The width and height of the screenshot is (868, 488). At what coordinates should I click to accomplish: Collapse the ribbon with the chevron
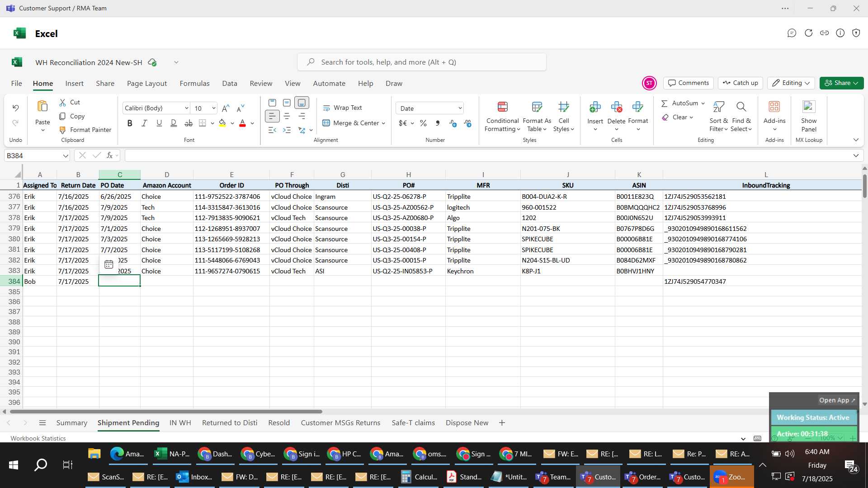click(x=855, y=140)
